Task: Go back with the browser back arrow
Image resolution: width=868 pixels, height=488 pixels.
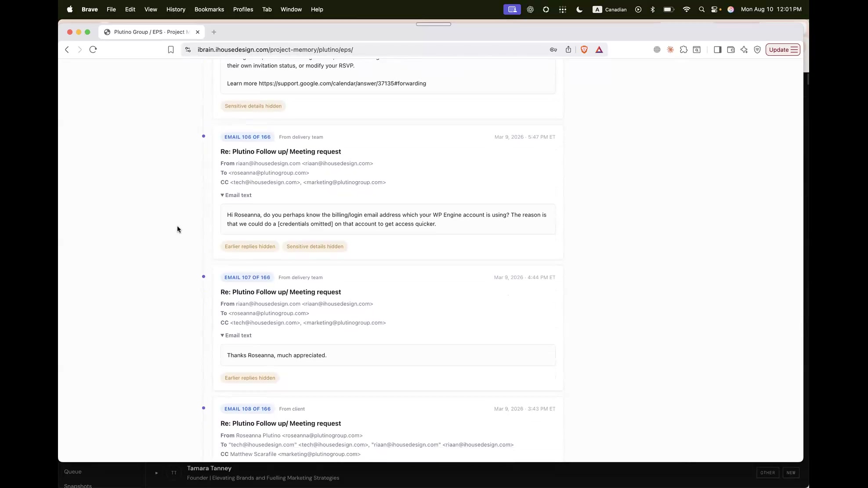Action: [67, 50]
